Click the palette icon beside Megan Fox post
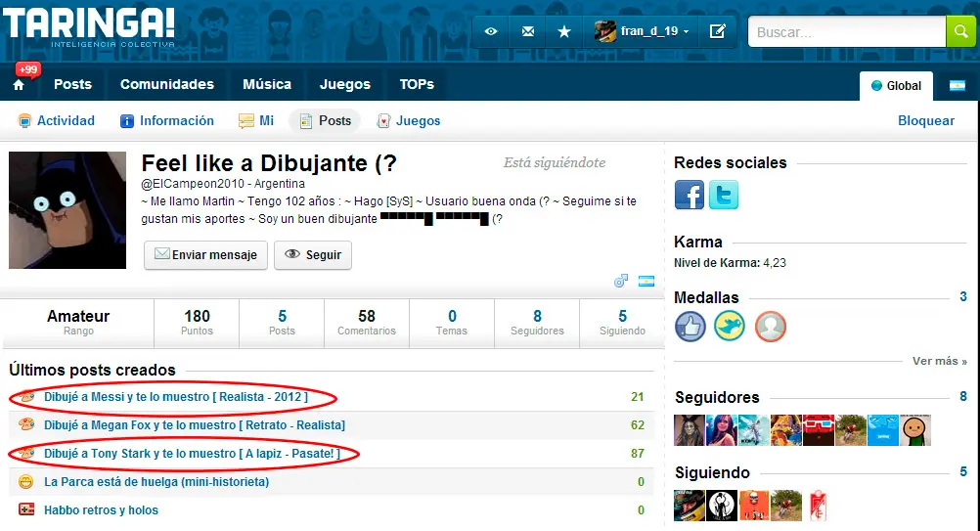 26,424
